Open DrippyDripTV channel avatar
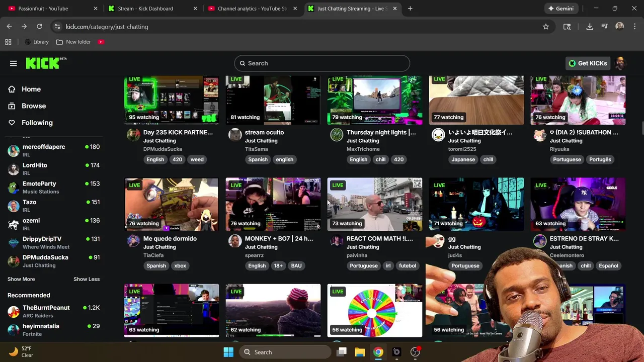 pyautogui.click(x=14, y=243)
